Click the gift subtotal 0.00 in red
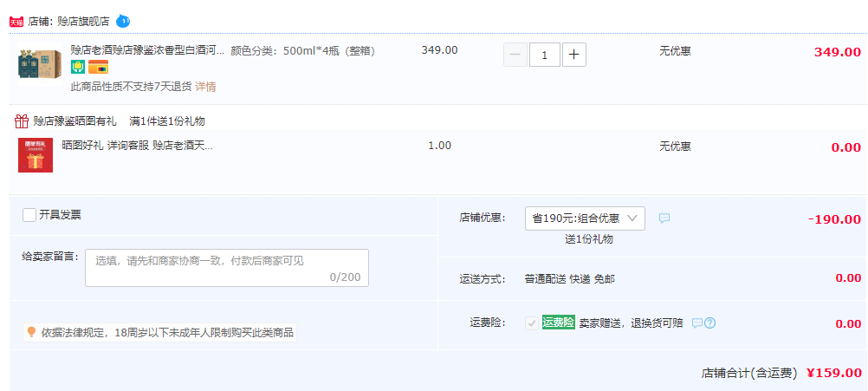 (845, 148)
